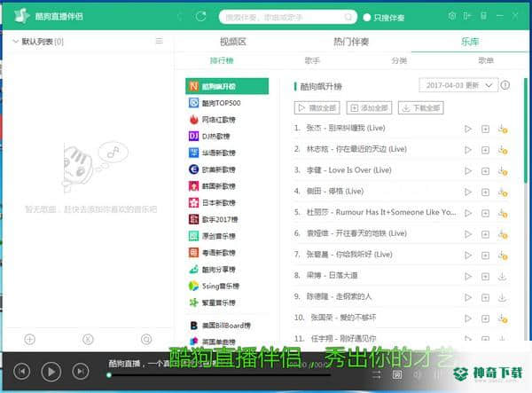Open the 粤语新歌榜 chart

(227, 253)
